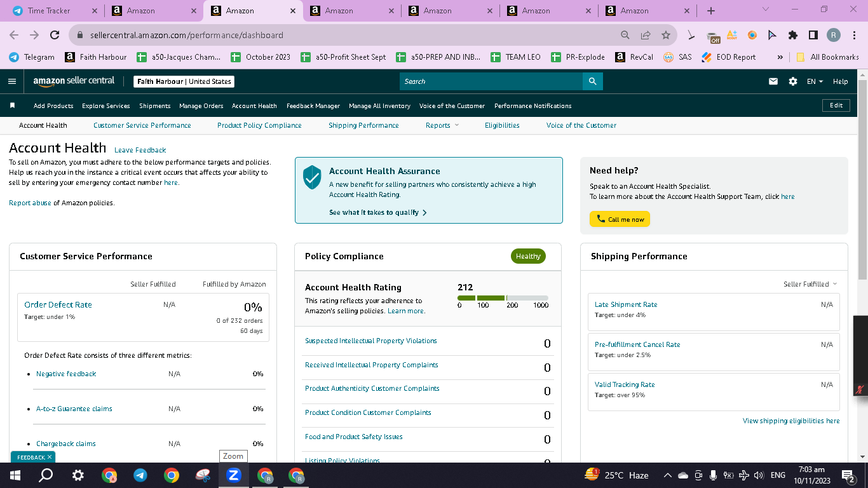Open the Snipping Tool in the taskbar
Viewport: 868px width, 488px height.
pos(203,475)
